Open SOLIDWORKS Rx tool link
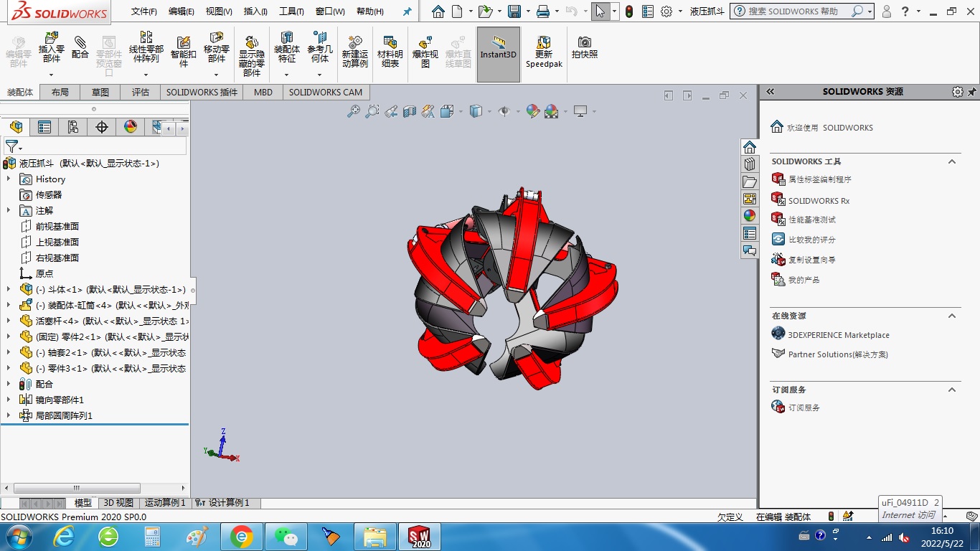The width and height of the screenshot is (980, 551). [x=819, y=201]
